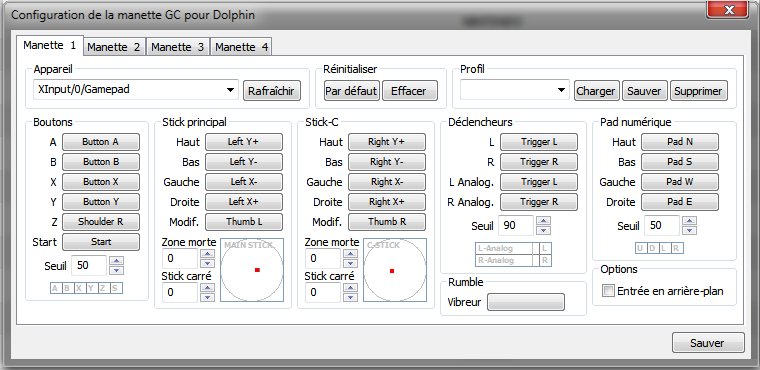This screenshot has height=370, width=760.
Task: Remap Pad numérique Haut (Pad N)
Action: tap(680, 142)
